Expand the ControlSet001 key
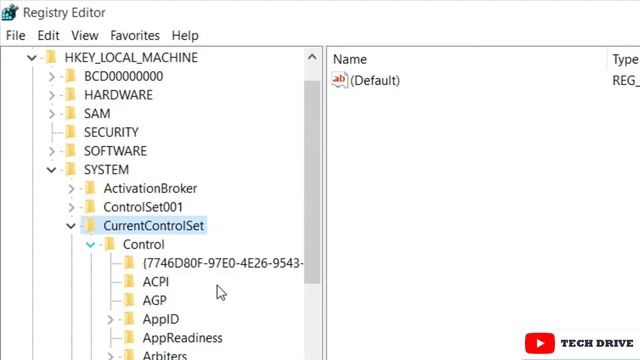Image resolution: width=640 pixels, height=360 pixels. (71, 207)
